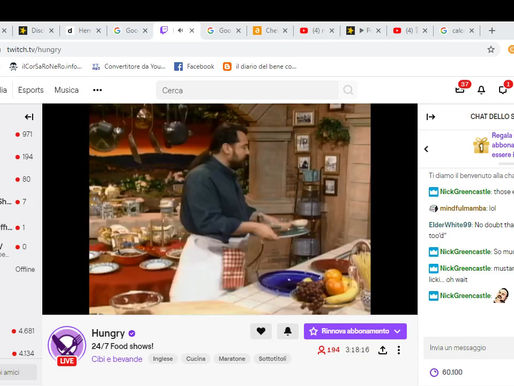
Task: Open the Esports navigation link
Action: pyautogui.click(x=31, y=90)
